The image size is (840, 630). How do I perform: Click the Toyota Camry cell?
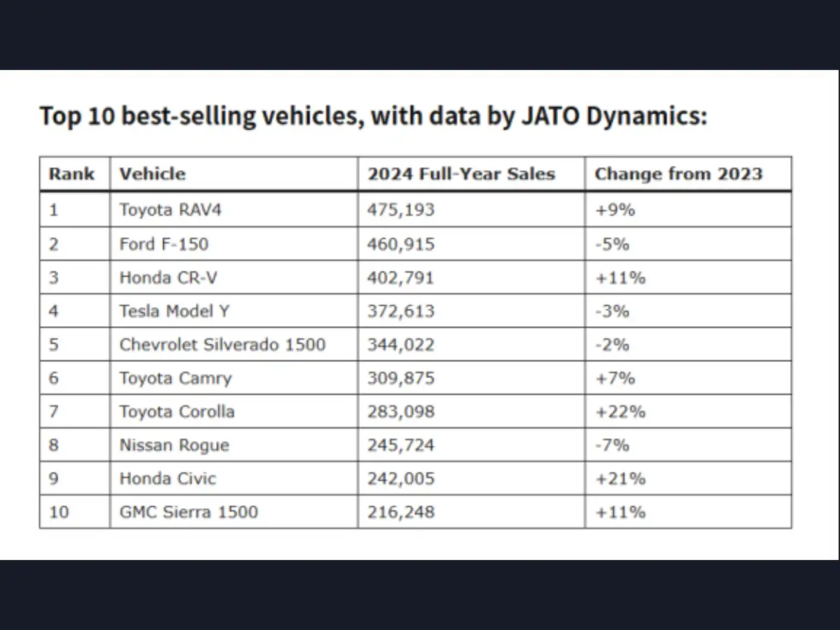pyautogui.click(x=175, y=379)
